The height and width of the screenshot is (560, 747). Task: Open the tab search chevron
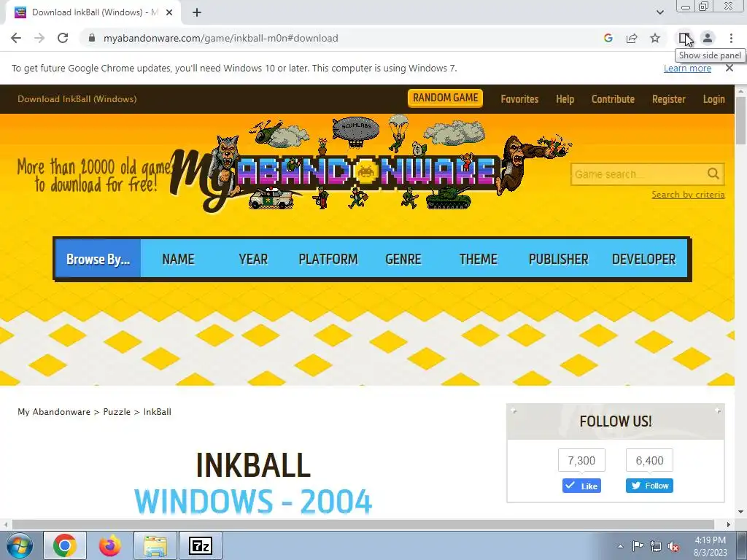point(659,13)
